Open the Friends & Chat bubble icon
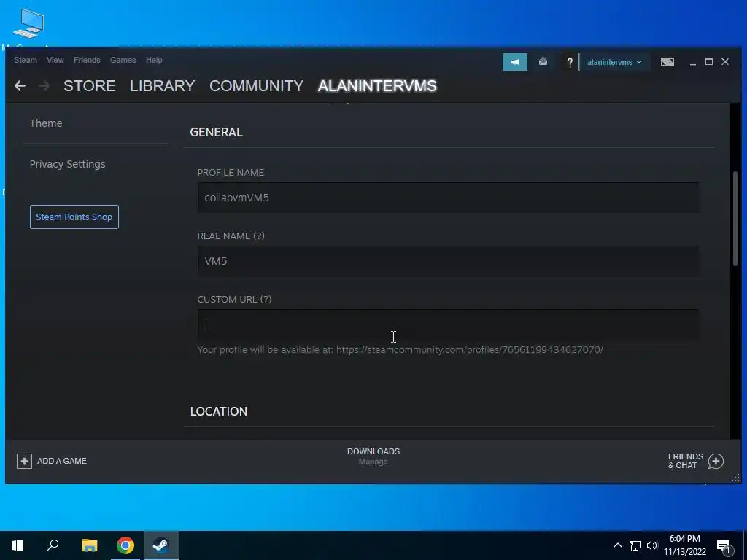The image size is (747, 560). [716, 461]
